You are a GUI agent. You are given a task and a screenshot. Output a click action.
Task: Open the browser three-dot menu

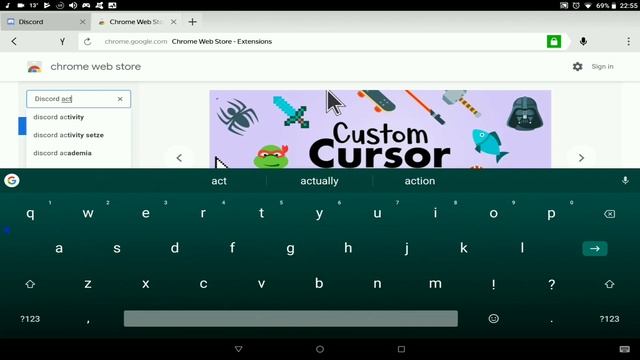point(628,41)
